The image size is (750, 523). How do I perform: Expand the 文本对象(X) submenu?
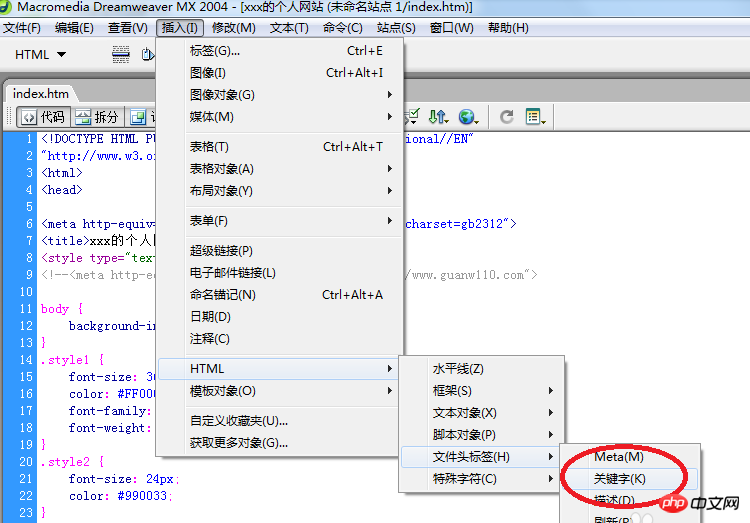(482, 413)
